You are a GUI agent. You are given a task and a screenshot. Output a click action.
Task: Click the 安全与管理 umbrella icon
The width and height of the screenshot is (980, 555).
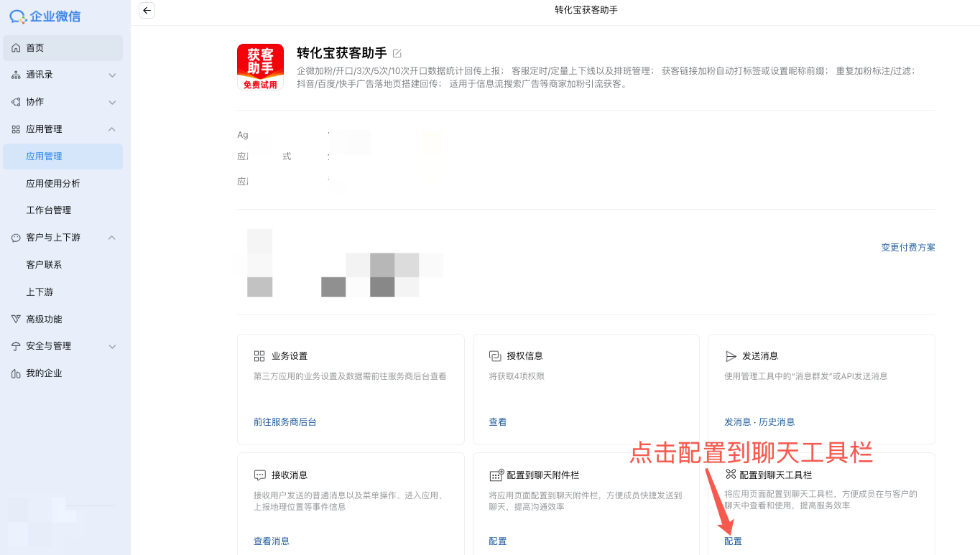pyautogui.click(x=16, y=346)
